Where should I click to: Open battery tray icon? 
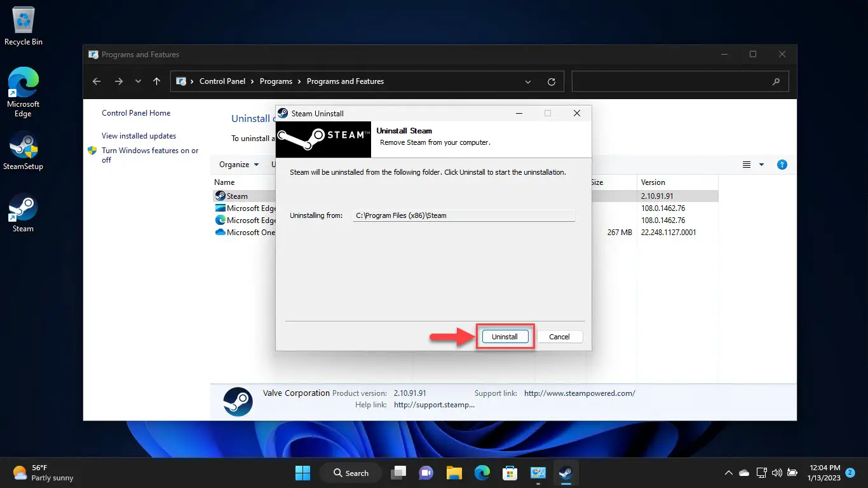click(792, 473)
